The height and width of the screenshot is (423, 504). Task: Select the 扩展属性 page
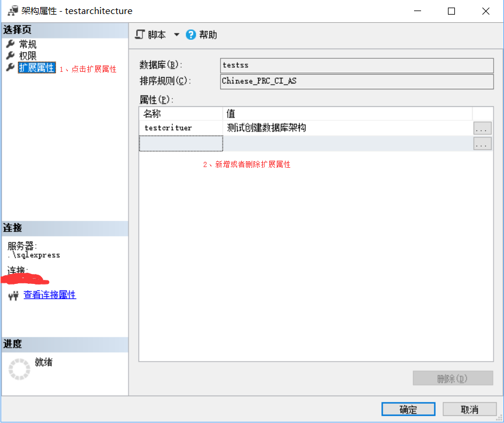[37, 68]
